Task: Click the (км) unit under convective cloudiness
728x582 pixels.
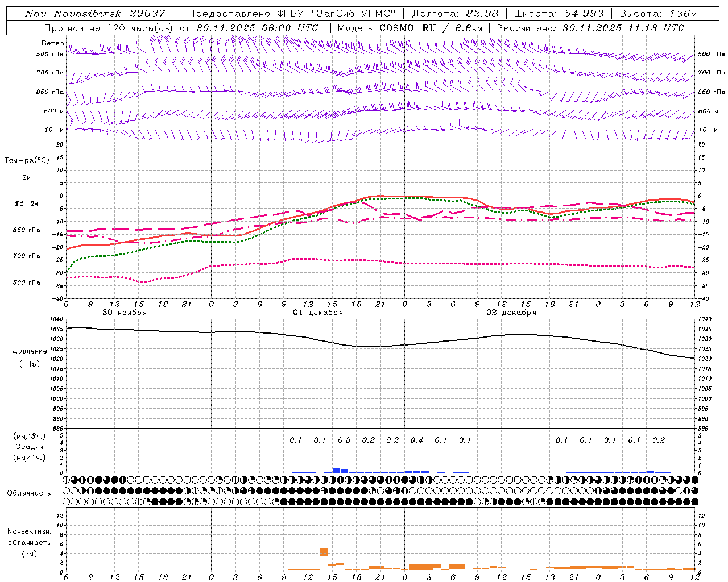Action: point(29,554)
